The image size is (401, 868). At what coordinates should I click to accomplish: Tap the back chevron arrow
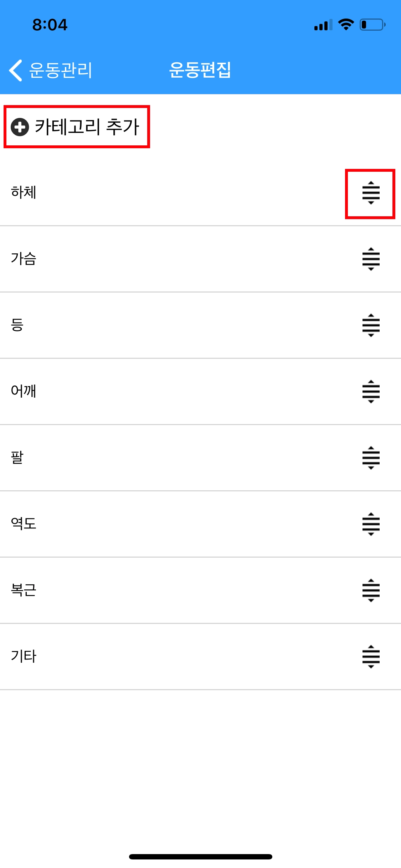(x=16, y=70)
